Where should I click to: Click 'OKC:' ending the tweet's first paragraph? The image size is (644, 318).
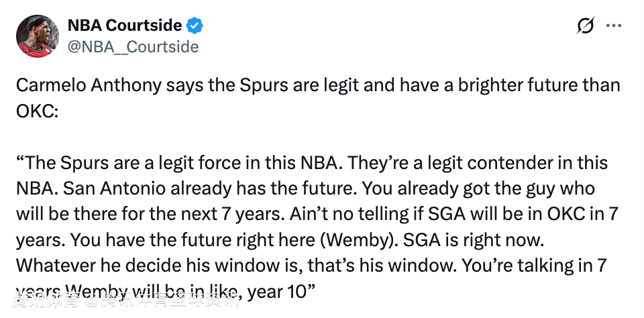(x=38, y=110)
